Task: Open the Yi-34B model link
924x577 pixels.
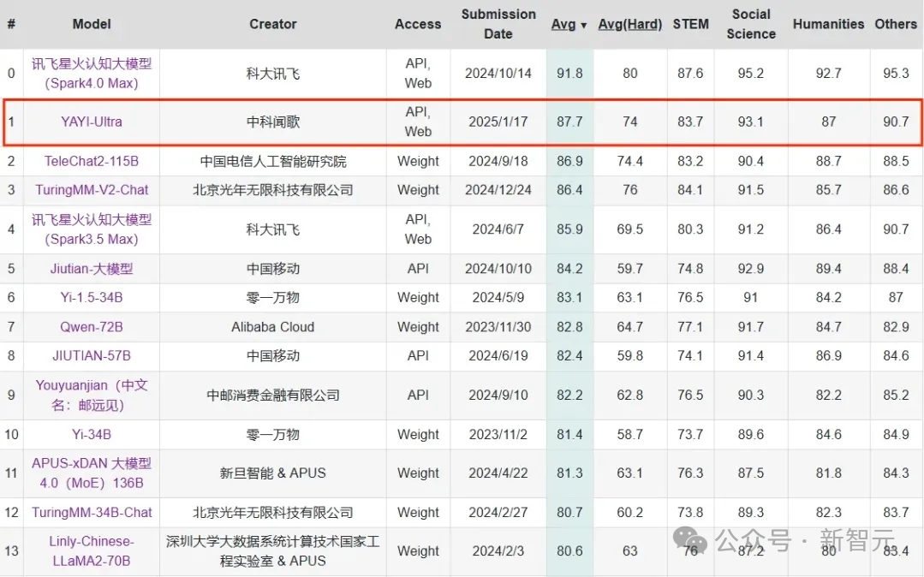Action: [92, 434]
